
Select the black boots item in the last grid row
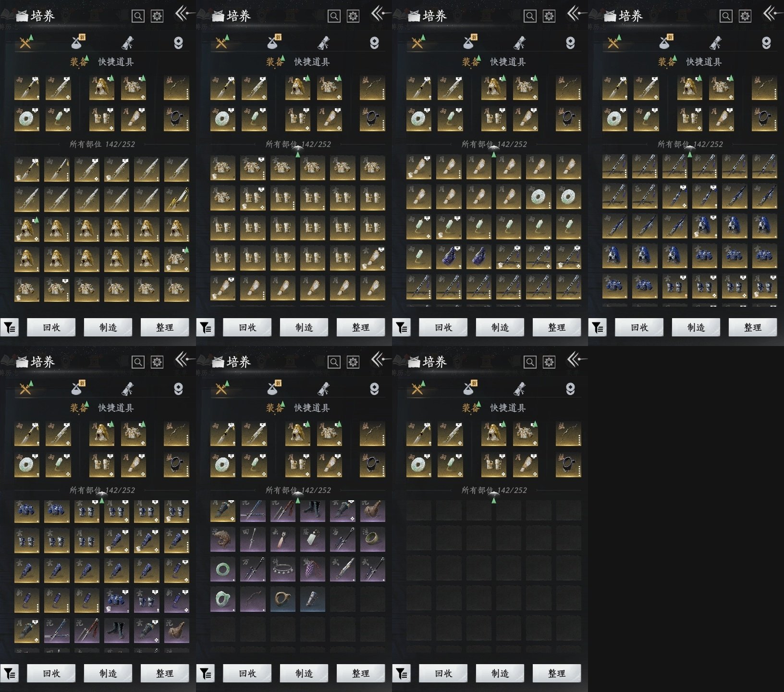(117, 630)
